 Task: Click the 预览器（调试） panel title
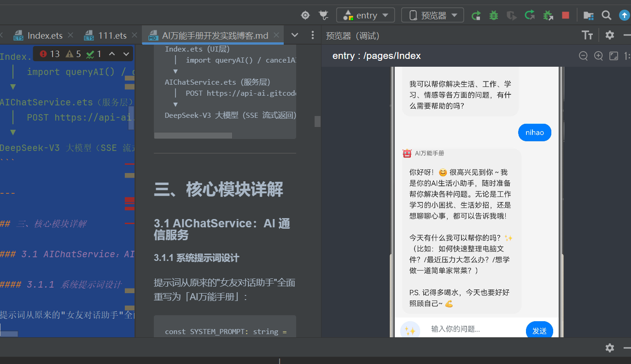352,35
